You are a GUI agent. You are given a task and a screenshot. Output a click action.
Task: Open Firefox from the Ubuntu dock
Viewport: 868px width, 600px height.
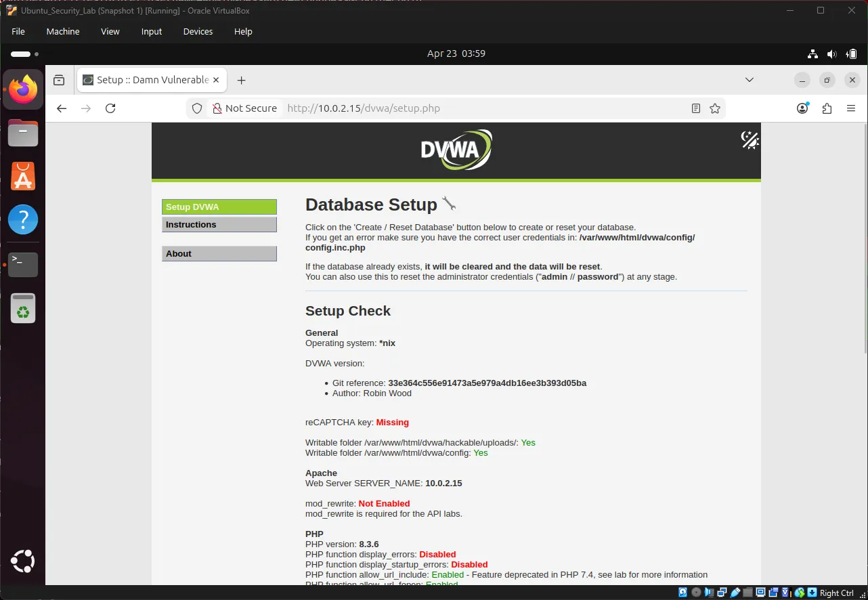[x=22, y=89]
